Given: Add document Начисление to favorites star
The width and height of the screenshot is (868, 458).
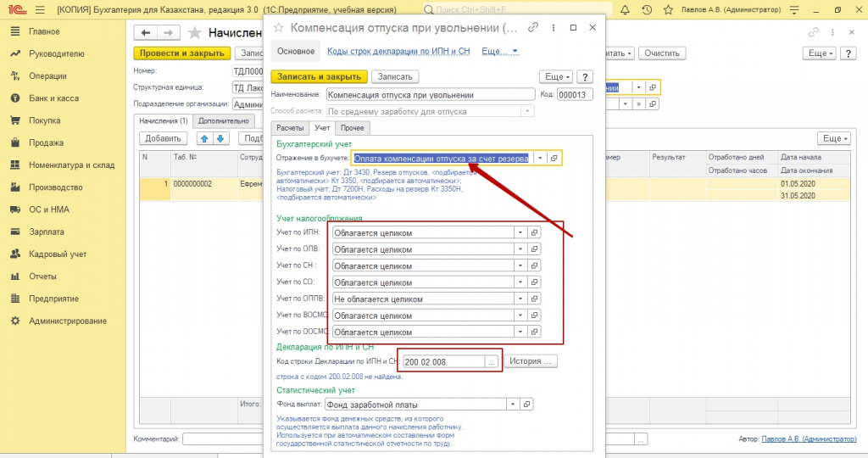Looking at the screenshot, I should tap(195, 33).
